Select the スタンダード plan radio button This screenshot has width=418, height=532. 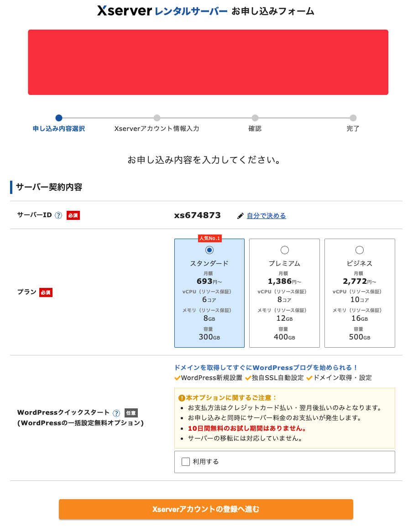coord(209,250)
